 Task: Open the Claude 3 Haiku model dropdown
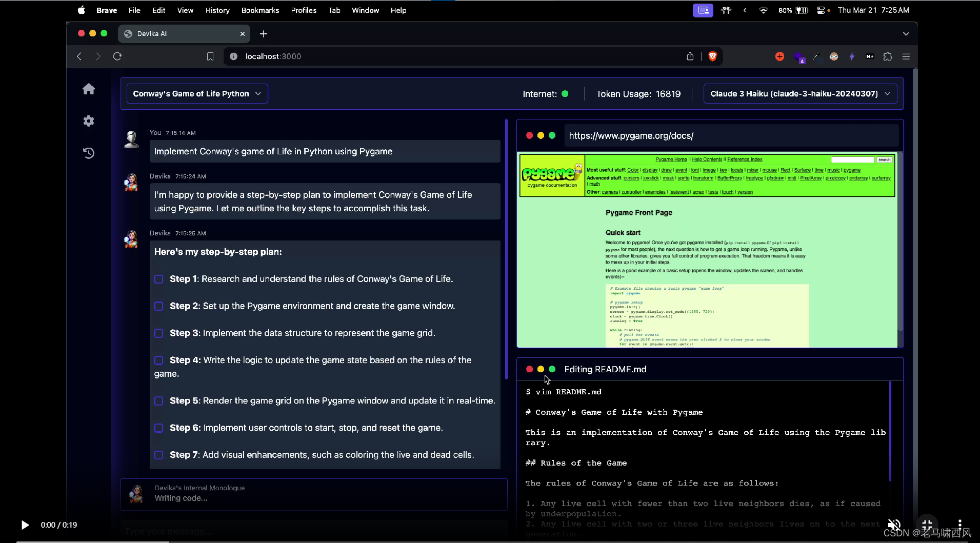pyautogui.click(x=799, y=94)
